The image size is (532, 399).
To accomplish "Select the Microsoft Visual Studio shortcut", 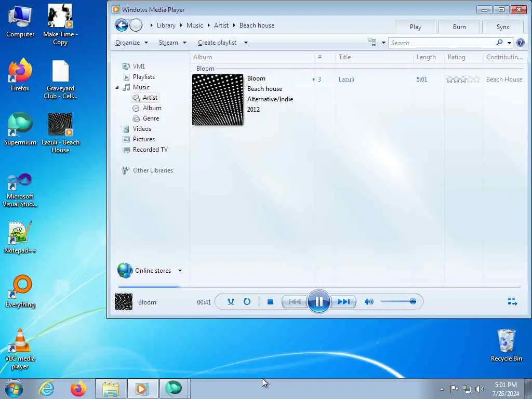I will pos(20,190).
